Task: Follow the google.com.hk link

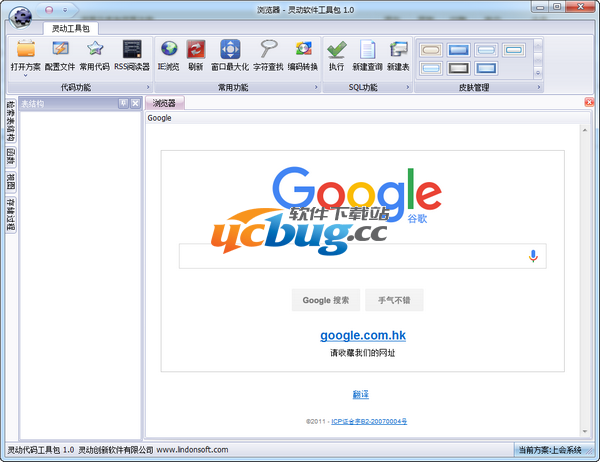Action: (362, 335)
